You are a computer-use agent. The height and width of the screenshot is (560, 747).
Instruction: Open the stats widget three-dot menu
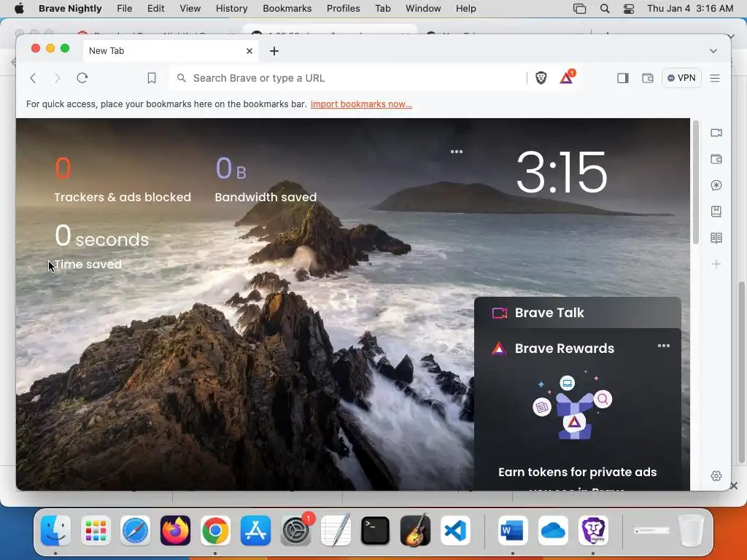(x=457, y=152)
